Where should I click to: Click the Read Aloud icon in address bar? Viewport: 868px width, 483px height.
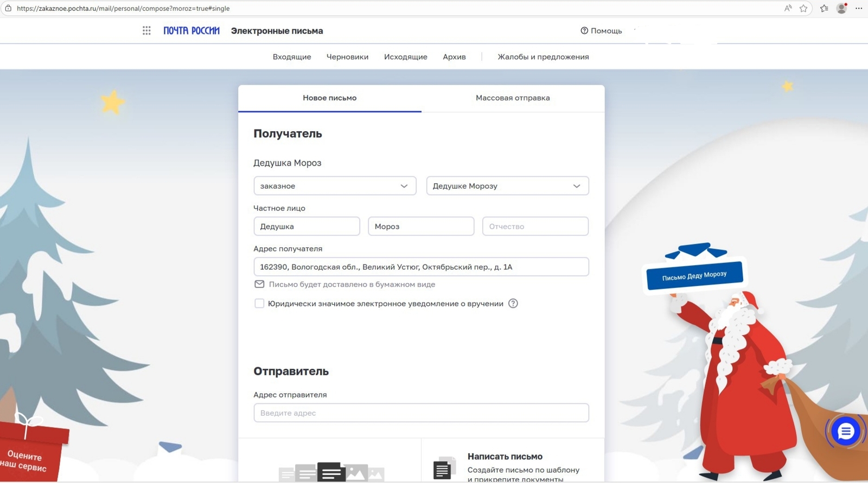(x=788, y=8)
